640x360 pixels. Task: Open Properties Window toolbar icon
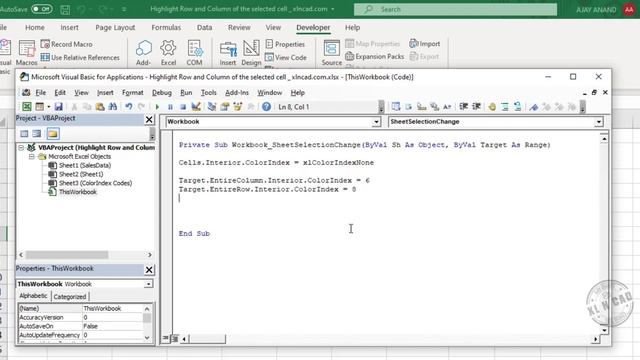tap(224, 107)
